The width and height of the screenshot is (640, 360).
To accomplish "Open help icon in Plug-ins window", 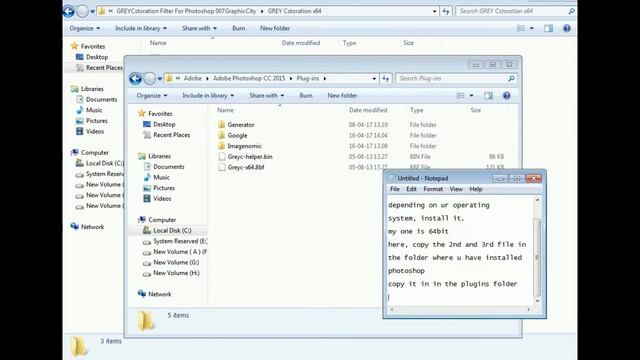I will [x=507, y=96].
